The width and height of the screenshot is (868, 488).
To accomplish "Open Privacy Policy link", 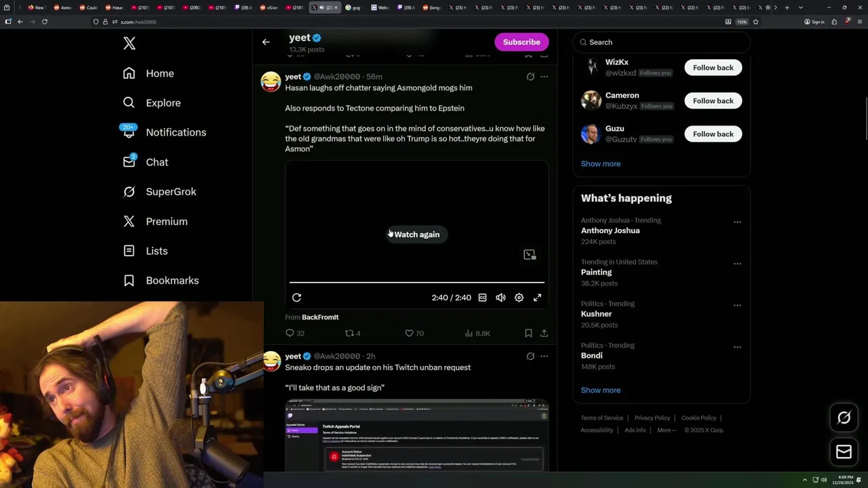I will pyautogui.click(x=652, y=418).
